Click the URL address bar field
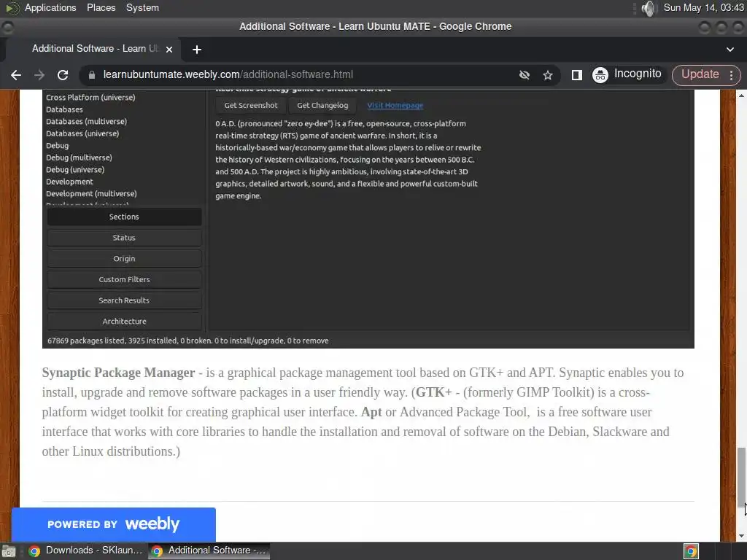The height and width of the screenshot is (560, 747). point(305,75)
